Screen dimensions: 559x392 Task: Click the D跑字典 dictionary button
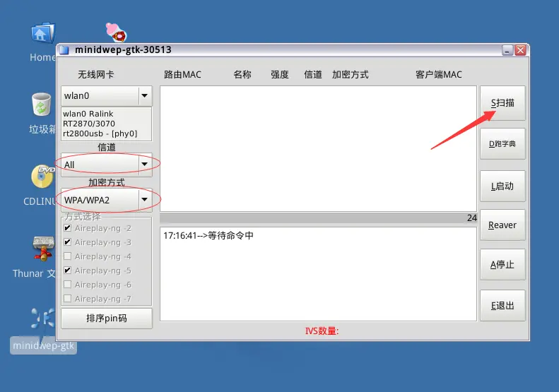(502, 143)
